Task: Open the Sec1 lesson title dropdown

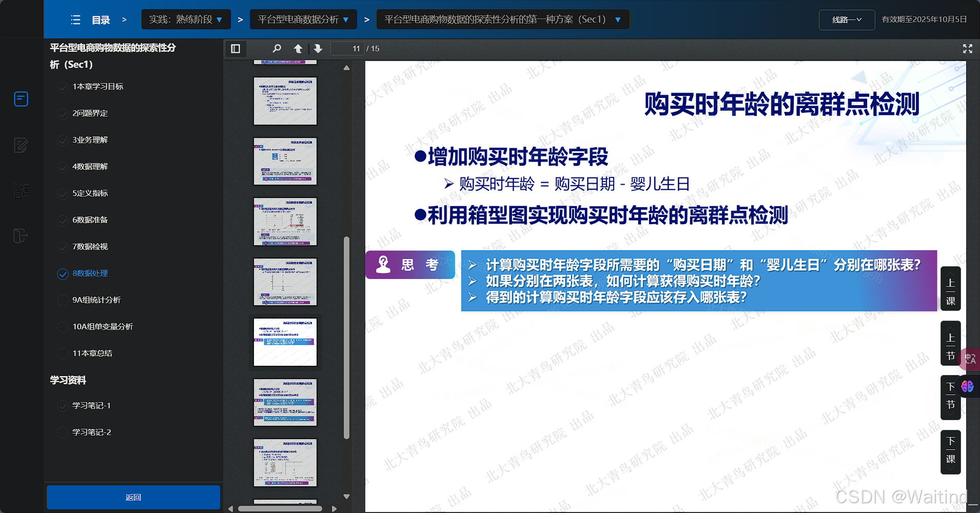Action: point(503,19)
